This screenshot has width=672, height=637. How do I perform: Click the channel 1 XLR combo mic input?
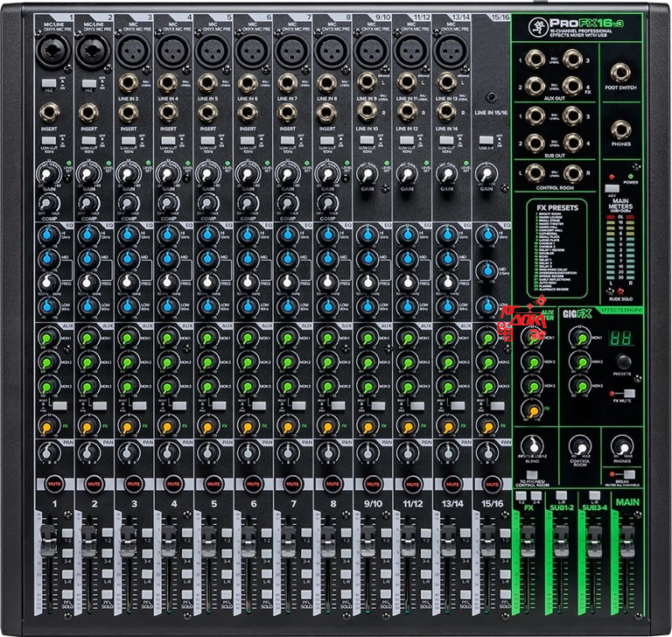pyautogui.click(x=48, y=53)
